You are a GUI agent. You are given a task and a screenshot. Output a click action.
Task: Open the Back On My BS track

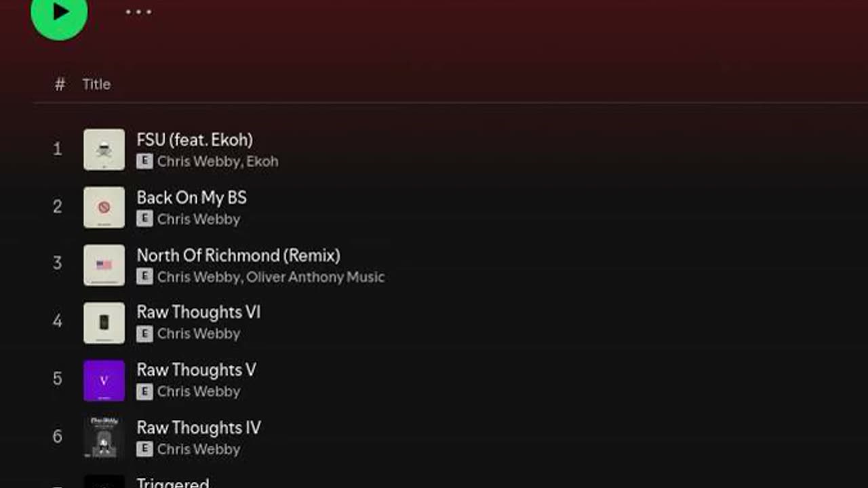[191, 197]
